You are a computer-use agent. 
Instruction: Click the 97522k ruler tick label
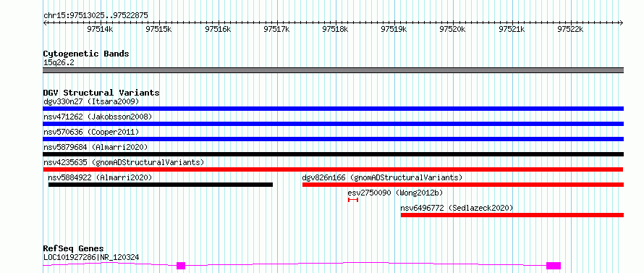tap(570, 29)
